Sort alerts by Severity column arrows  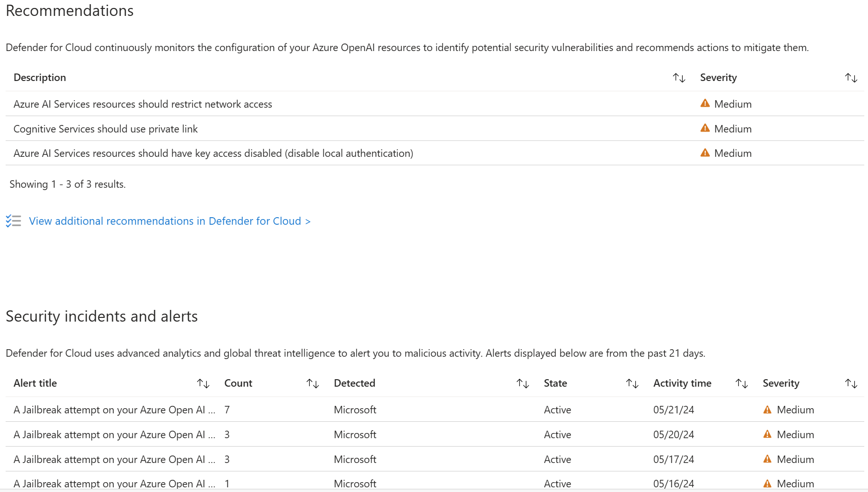[x=851, y=383]
